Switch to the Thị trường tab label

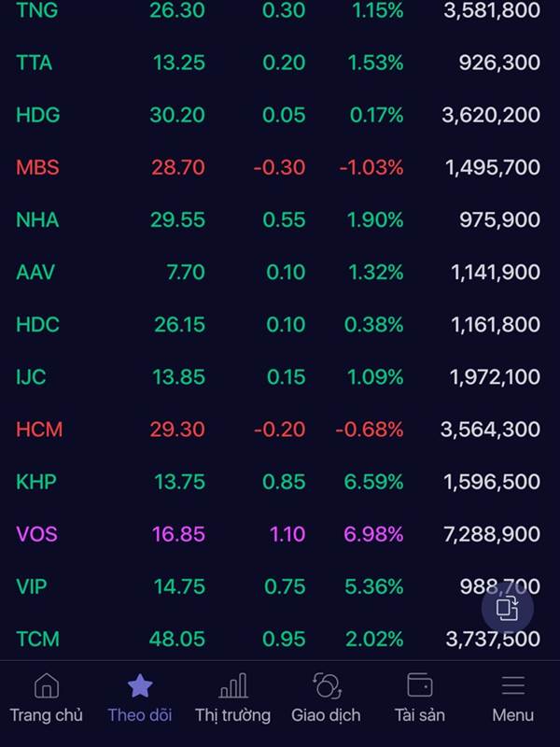[x=232, y=715]
